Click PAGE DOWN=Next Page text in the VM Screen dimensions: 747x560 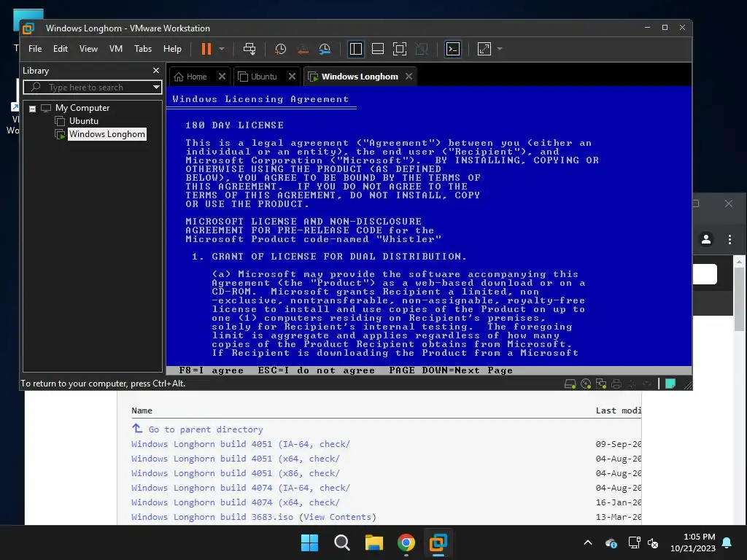(x=451, y=370)
